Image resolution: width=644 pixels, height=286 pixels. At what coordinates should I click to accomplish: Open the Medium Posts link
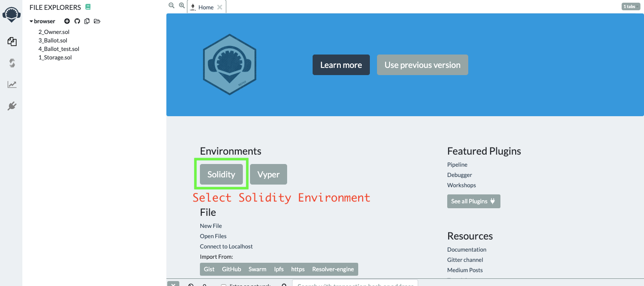pos(465,270)
